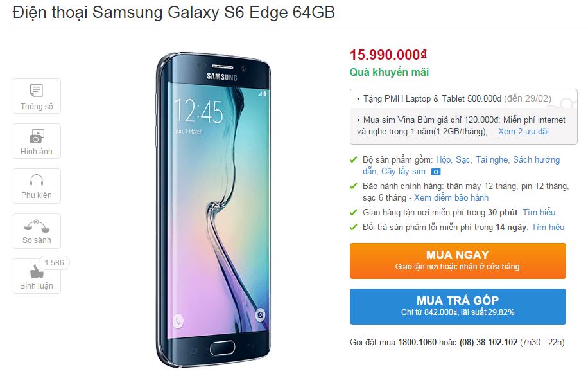Expand promotions via Xem 2 ưu đãi

pyautogui.click(x=523, y=132)
